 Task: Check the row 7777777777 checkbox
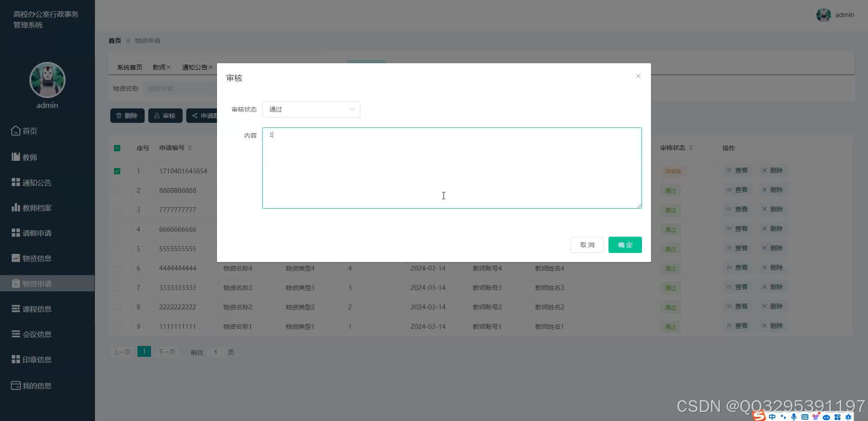click(117, 210)
